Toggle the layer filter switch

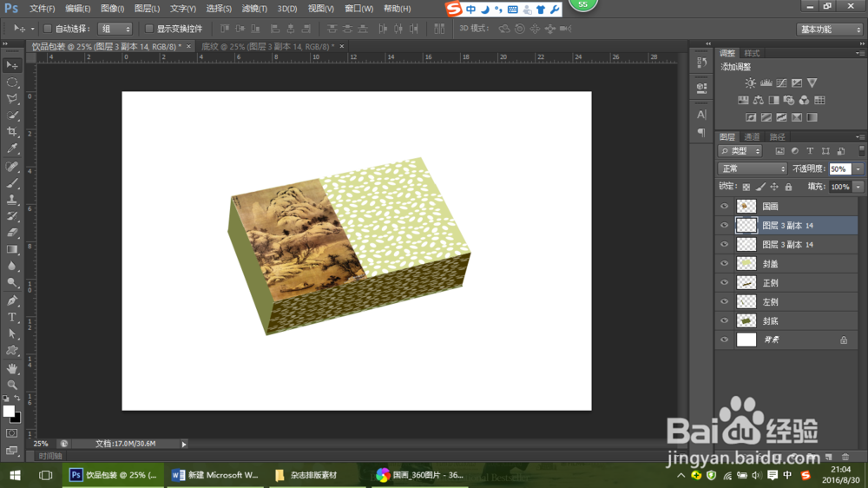click(861, 151)
